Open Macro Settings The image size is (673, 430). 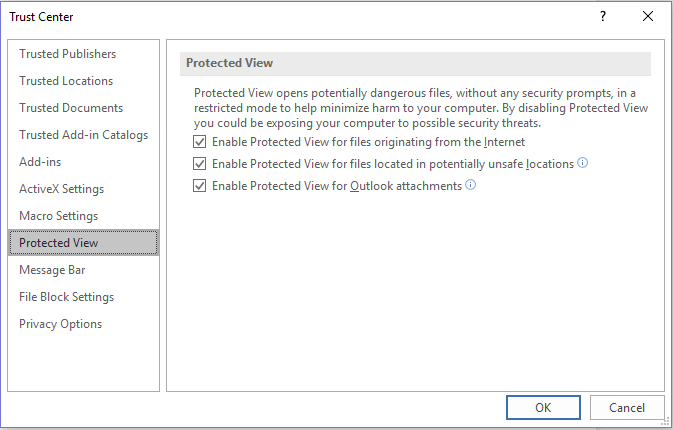tap(60, 216)
